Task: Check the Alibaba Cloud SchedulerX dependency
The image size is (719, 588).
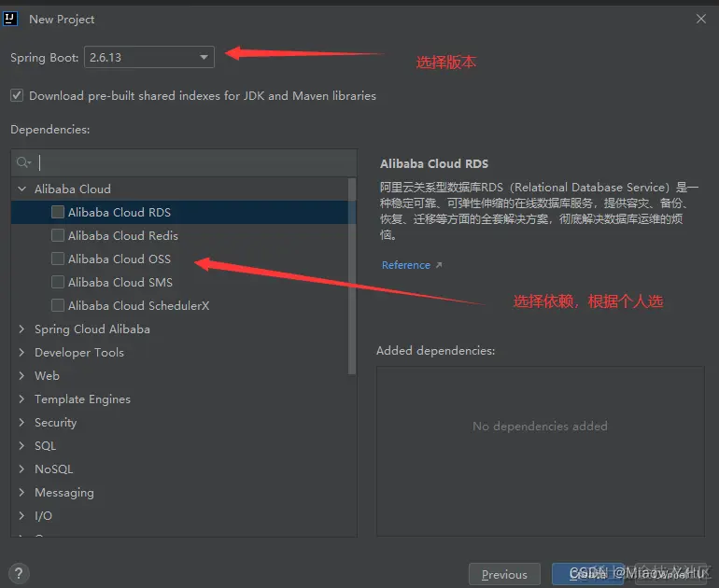Action: (x=58, y=305)
